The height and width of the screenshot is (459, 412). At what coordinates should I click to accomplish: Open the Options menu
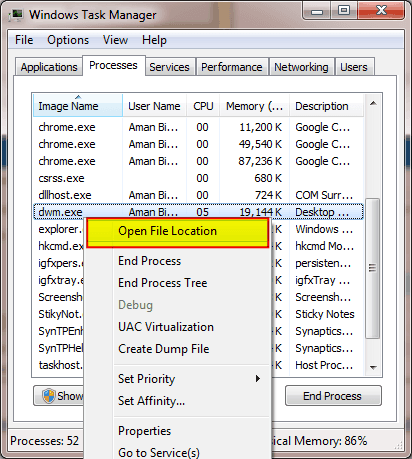pos(68,40)
